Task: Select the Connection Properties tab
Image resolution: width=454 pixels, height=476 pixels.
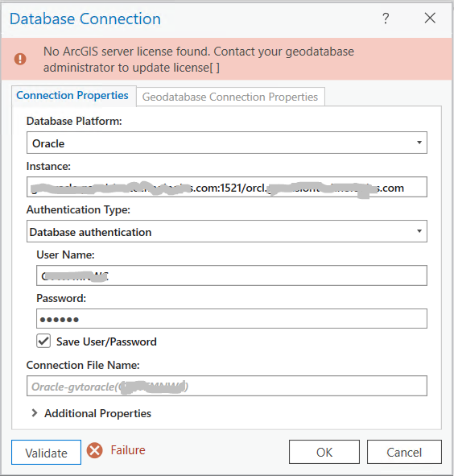Action: (x=72, y=96)
